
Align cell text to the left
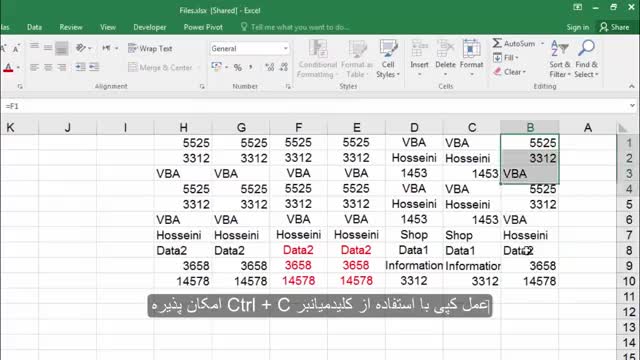click(35, 67)
